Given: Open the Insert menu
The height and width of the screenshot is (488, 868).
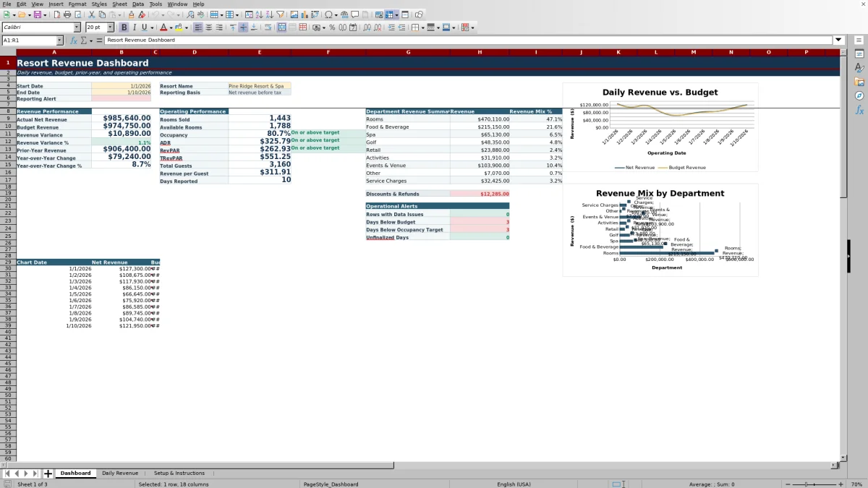Looking at the screenshot, I should (x=56, y=4).
